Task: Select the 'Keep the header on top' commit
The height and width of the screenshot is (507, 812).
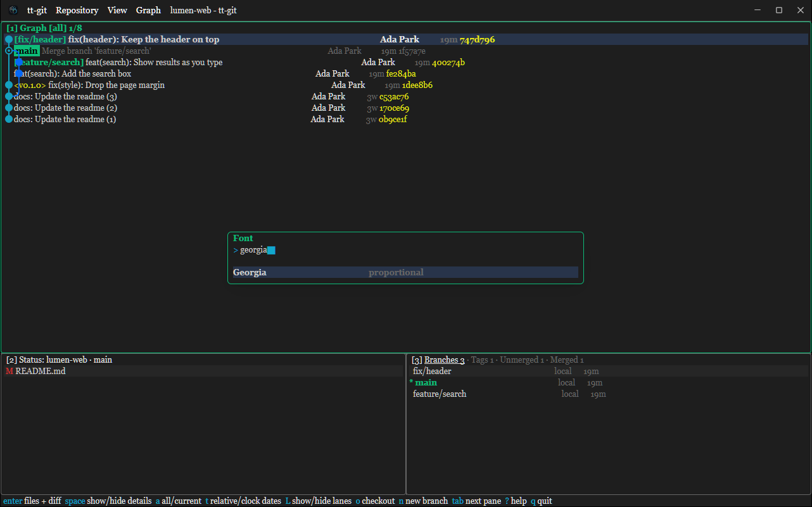Action: (405, 39)
